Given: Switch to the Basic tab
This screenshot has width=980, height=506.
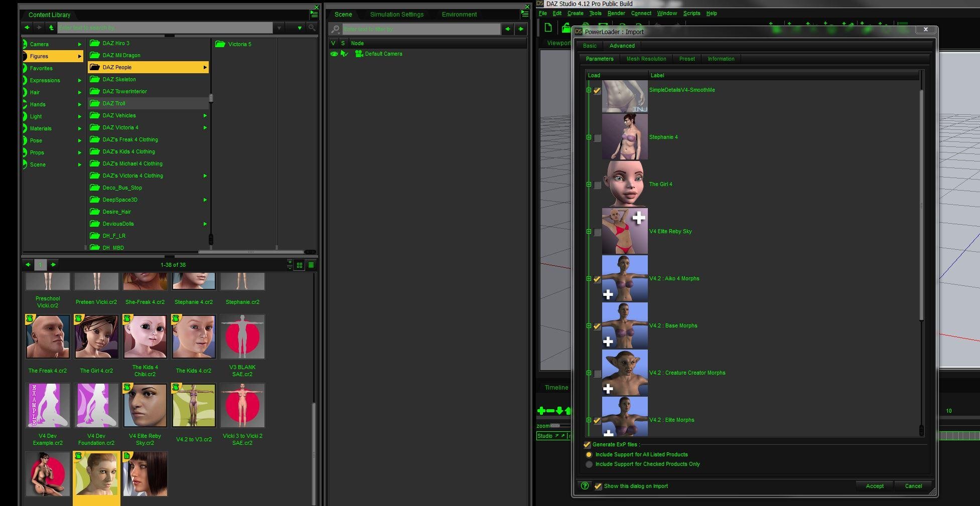Looking at the screenshot, I should 590,46.
